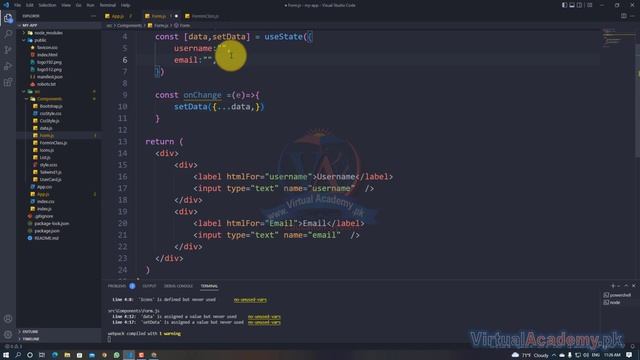The image size is (640, 360).
Task: Open FormInClass.js in the explorer
Action: [53, 143]
